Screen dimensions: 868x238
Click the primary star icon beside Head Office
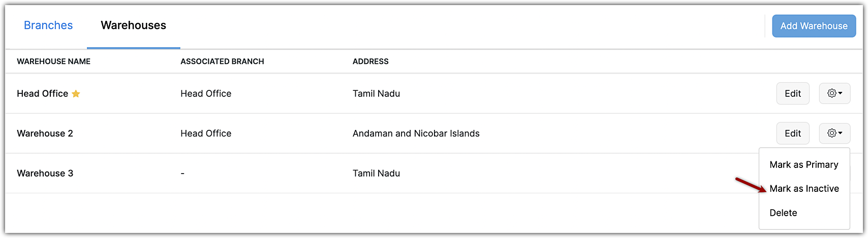pyautogui.click(x=76, y=94)
